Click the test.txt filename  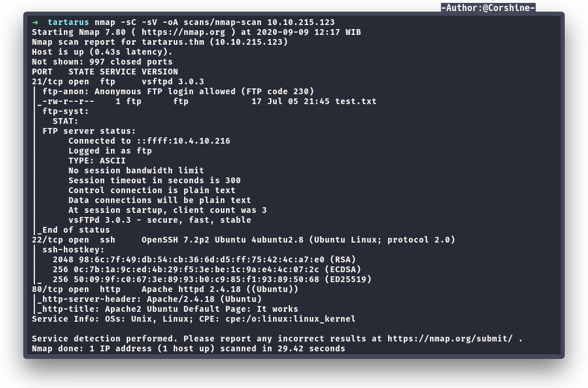tap(356, 101)
